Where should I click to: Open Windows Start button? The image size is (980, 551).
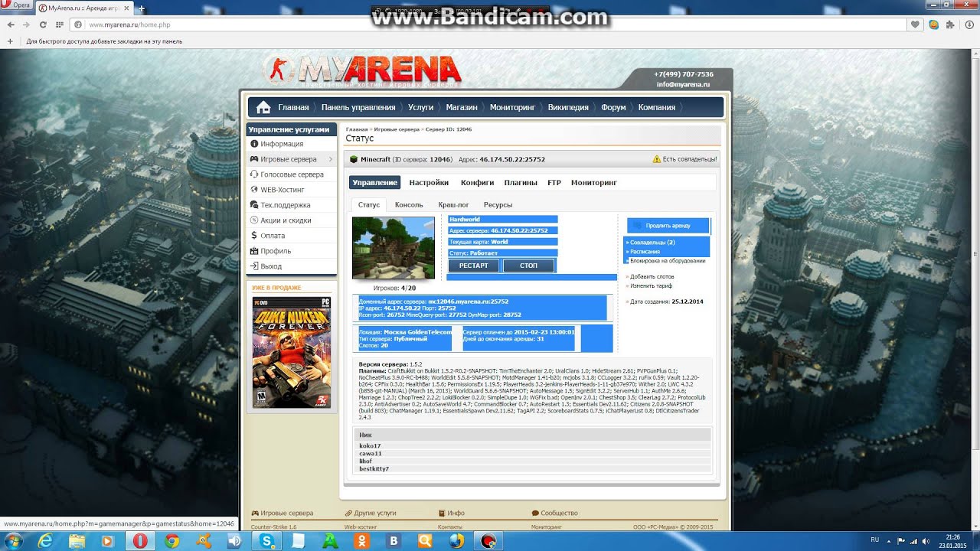click(x=13, y=540)
